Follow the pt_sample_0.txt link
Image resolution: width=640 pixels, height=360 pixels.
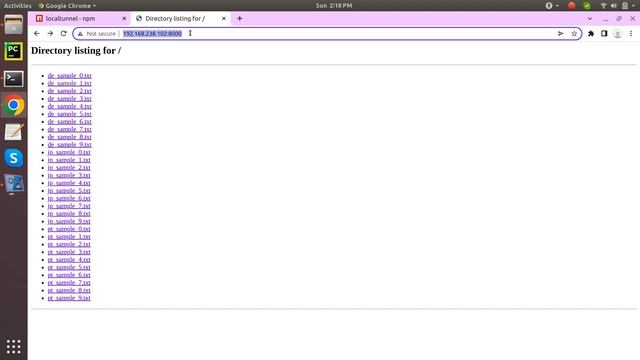69,229
